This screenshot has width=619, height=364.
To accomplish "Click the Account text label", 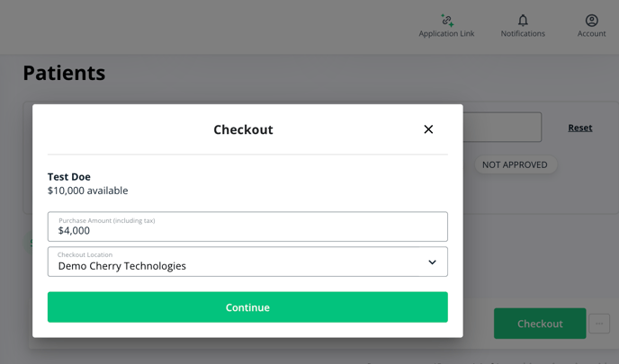I will click(591, 34).
